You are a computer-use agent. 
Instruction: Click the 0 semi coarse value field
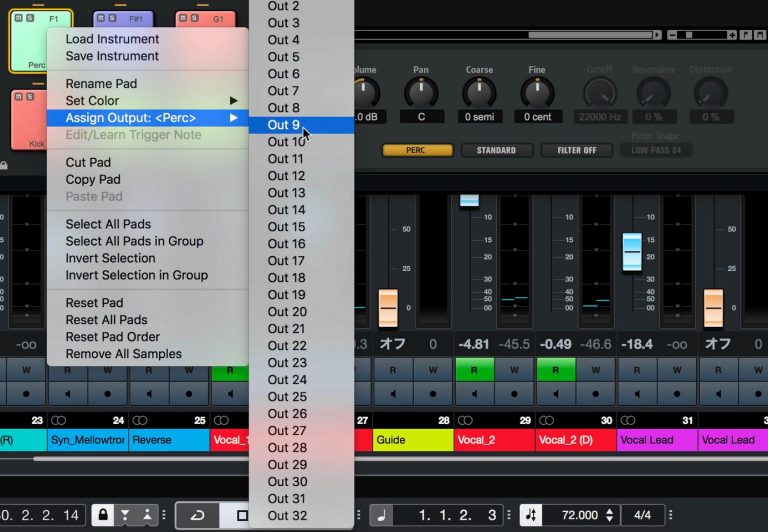pyautogui.click(x=480, y=117)
